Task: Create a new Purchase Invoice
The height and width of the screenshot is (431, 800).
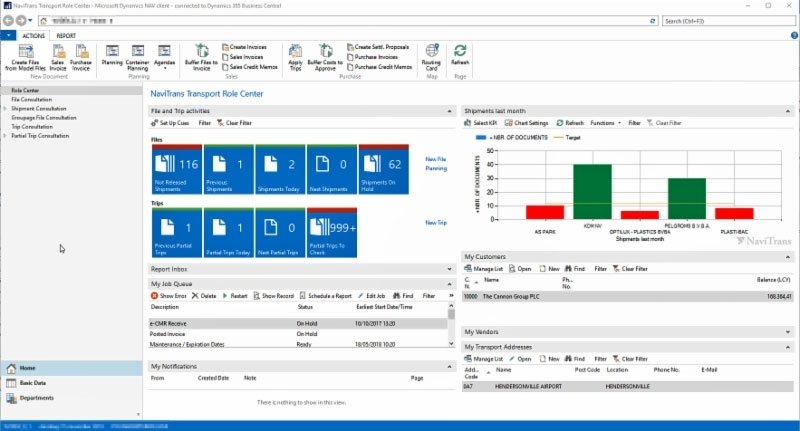Action: (81, 57)
